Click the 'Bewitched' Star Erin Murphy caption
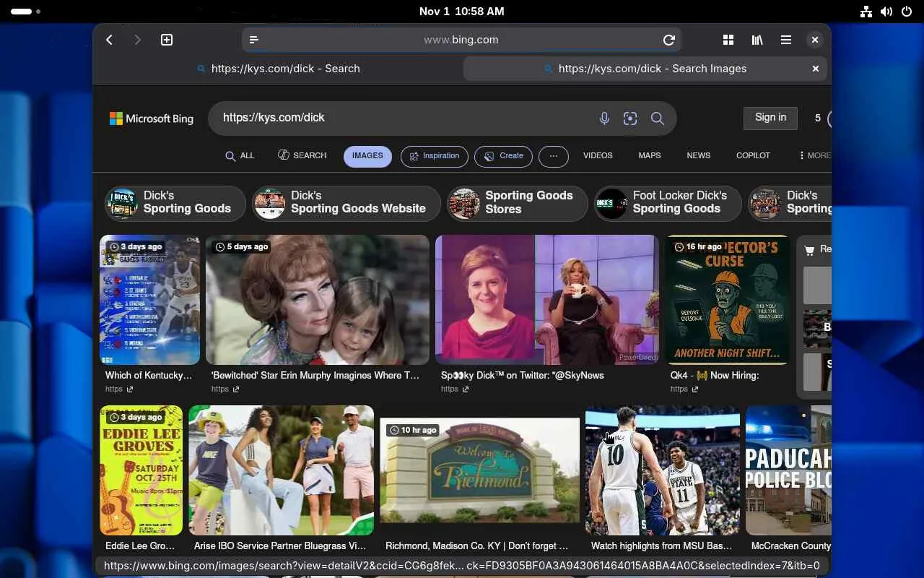The image size is (924, 578). point(315,376)
